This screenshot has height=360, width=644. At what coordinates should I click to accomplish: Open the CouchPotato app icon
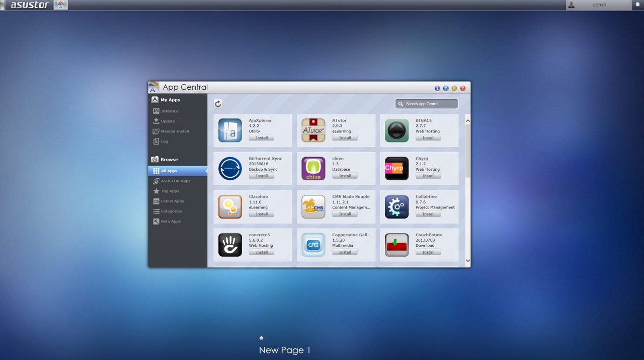(396, 245)
